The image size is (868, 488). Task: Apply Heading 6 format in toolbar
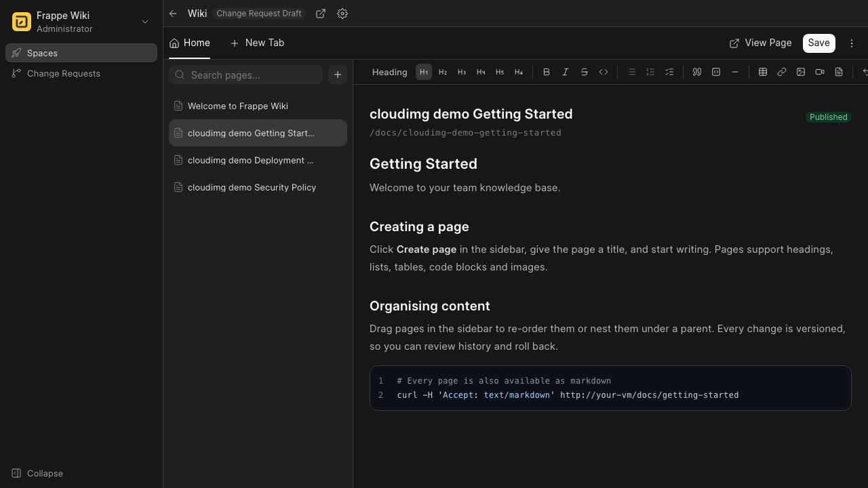click(519, 72)
